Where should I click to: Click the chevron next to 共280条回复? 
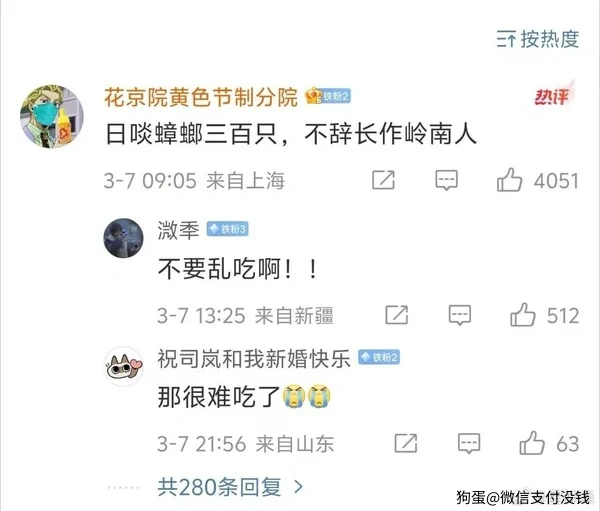[298, 487]
